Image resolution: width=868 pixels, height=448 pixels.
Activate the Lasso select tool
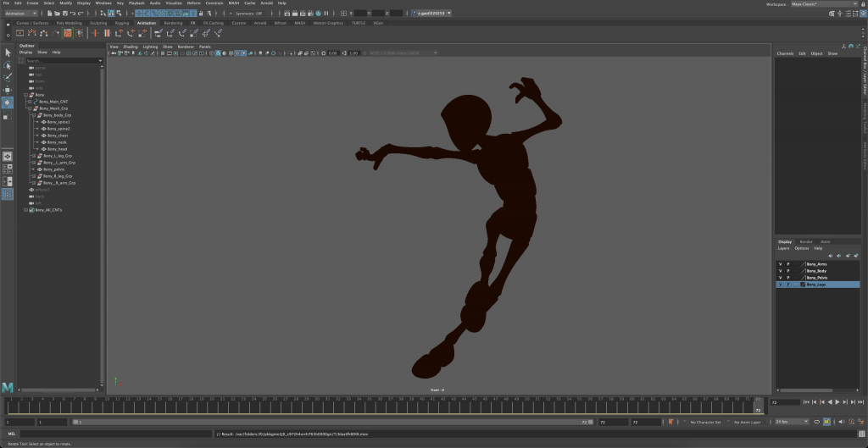coord(8,64)
